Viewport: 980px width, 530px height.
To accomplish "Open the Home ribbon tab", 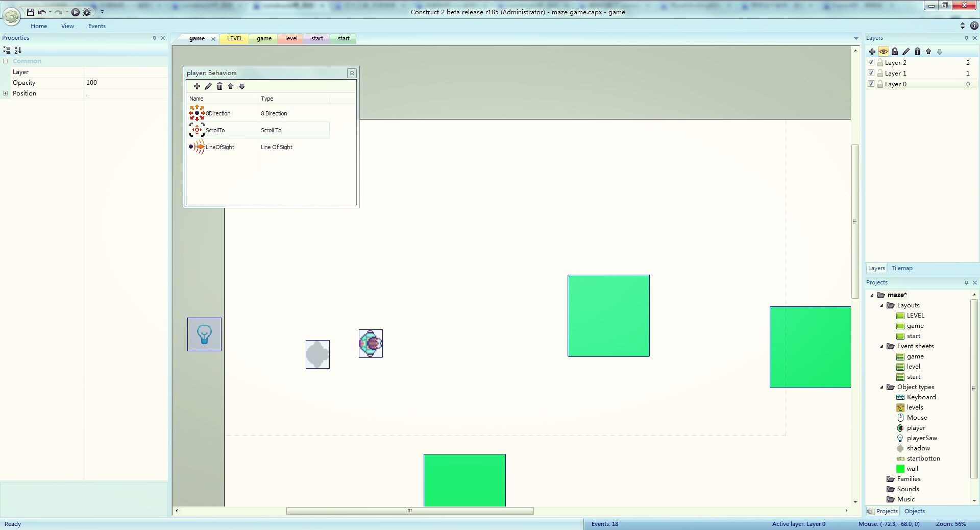I will [39, 26].
